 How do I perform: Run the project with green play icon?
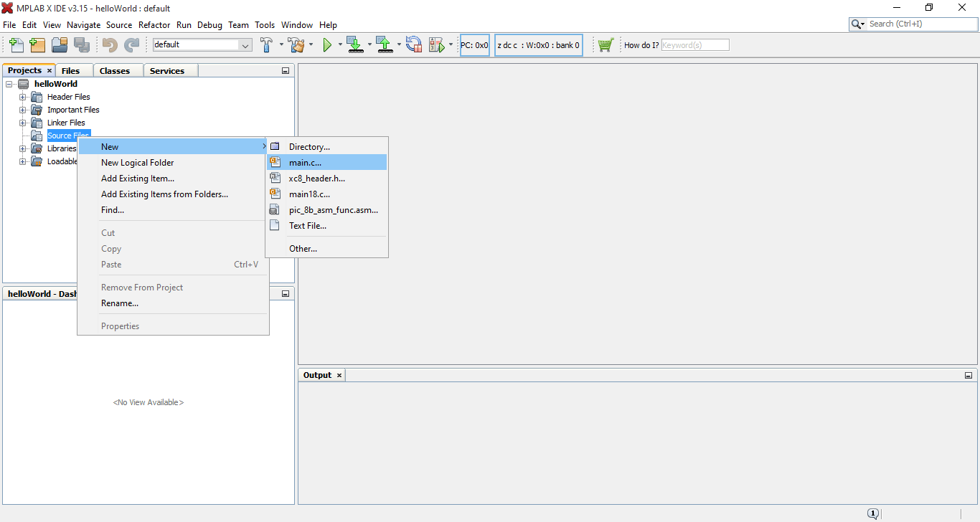click(x=327, y=45)
